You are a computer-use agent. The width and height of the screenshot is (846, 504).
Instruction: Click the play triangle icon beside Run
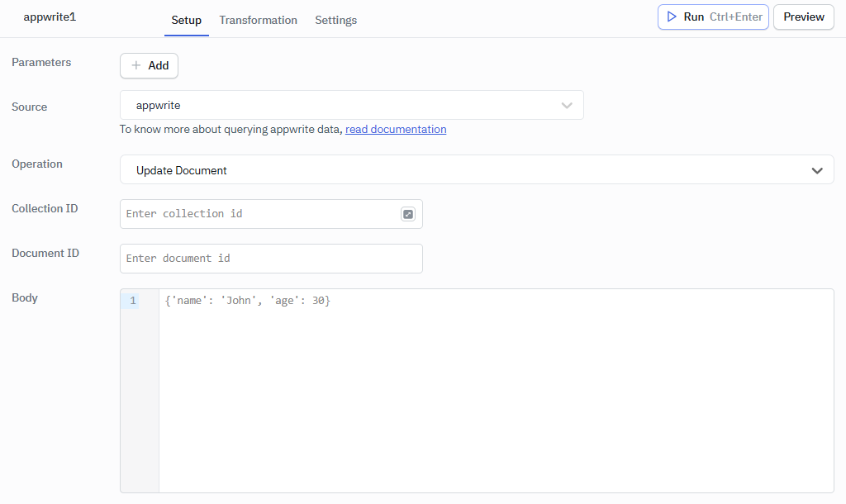pyautogui.click(x=672, y=17)
